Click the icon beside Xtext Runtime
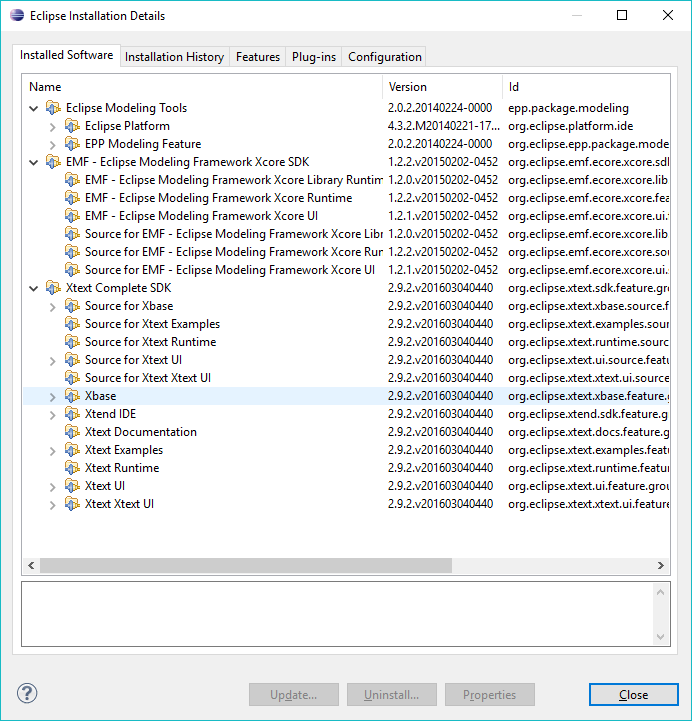Viewport: 692px width, 721px height. [72, 468]
